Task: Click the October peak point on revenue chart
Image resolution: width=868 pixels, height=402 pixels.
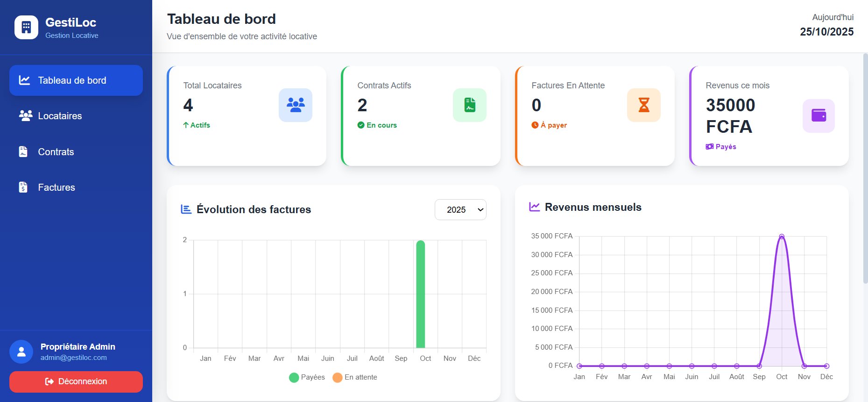Action: click(782, 237)
